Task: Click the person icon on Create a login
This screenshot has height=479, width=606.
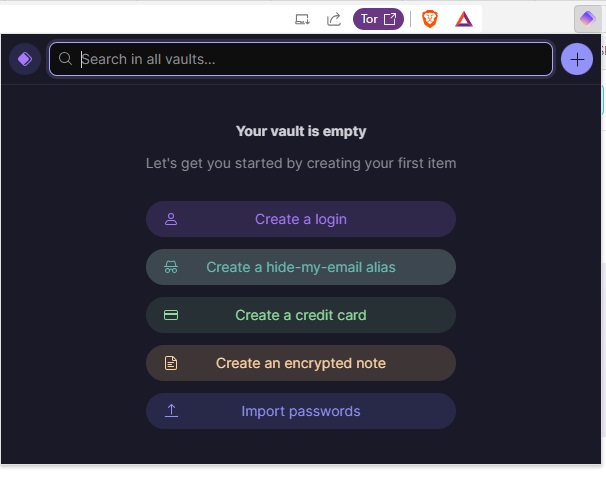Action: pyautogui.click(x=171, y=219)
